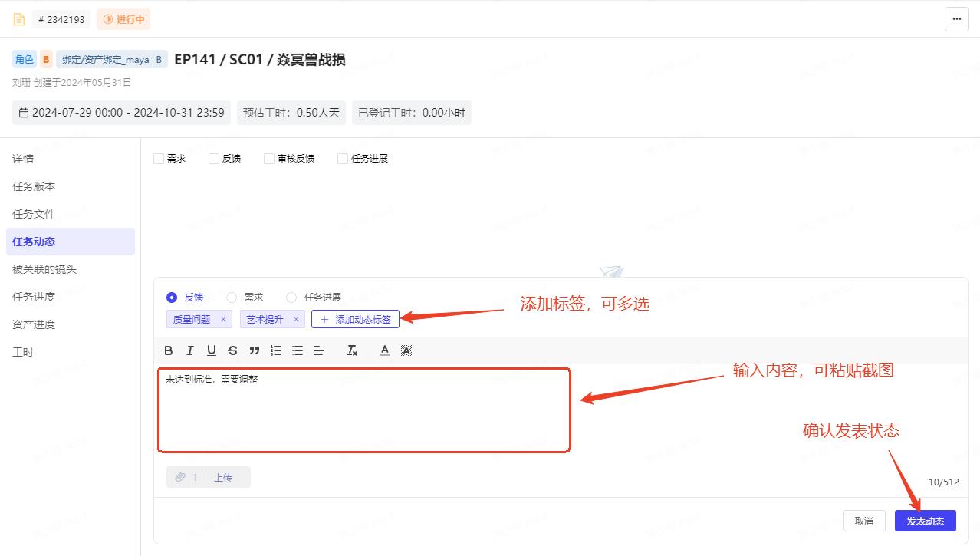This screenshot has height=556, width=980.
Task: Click the 进行中 status badge
Action: click(x=123, y=19)
